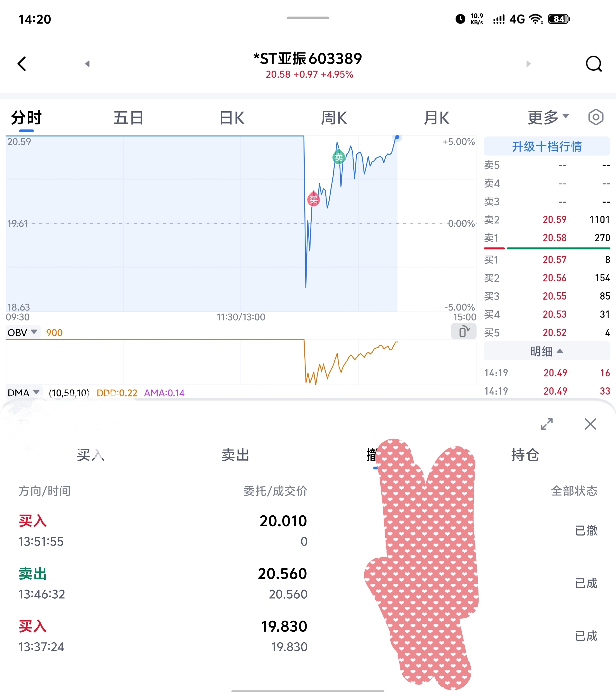Open the OBV indicator dropdown

(22, 332)
